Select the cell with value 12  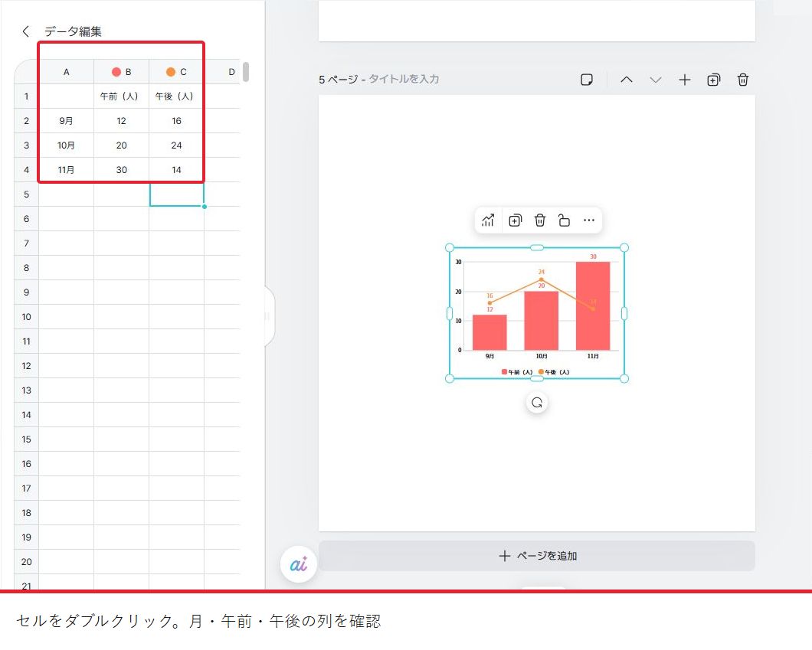tap(121, 120)
